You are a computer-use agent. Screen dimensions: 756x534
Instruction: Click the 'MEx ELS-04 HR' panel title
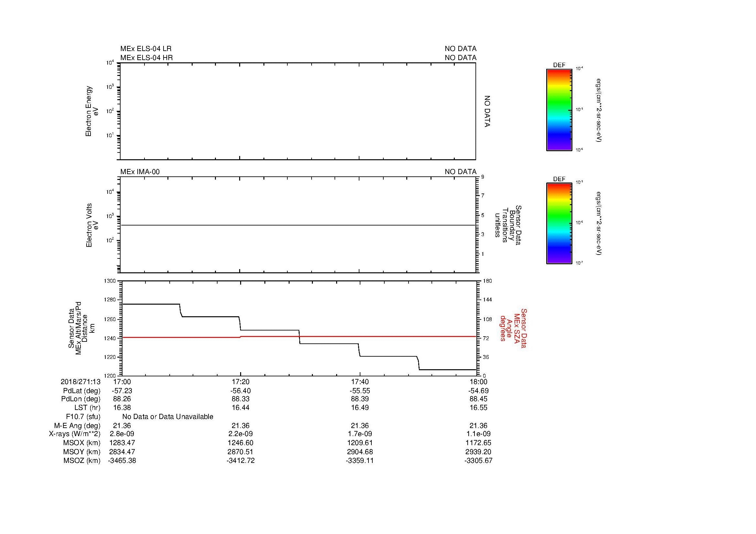(146, 58)
